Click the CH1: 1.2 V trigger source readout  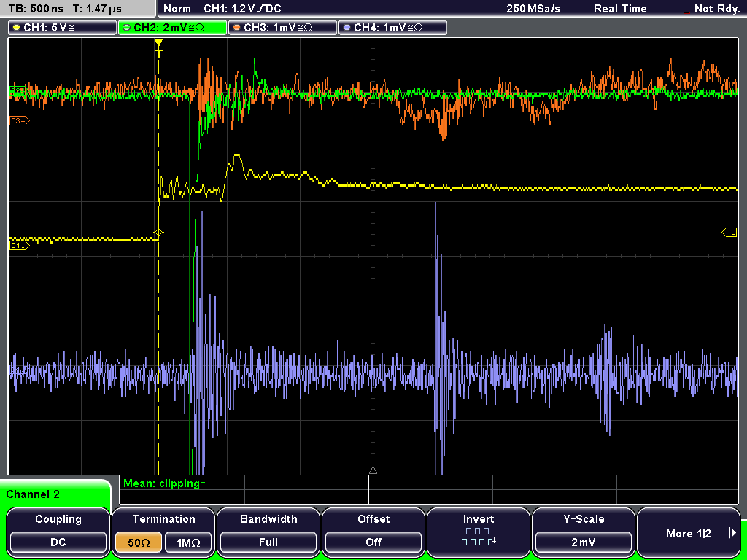(x=242, y=9)
